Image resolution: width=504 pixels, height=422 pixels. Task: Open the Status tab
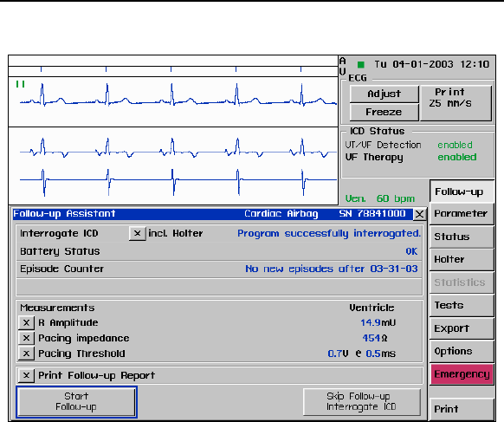coord(462,237)
